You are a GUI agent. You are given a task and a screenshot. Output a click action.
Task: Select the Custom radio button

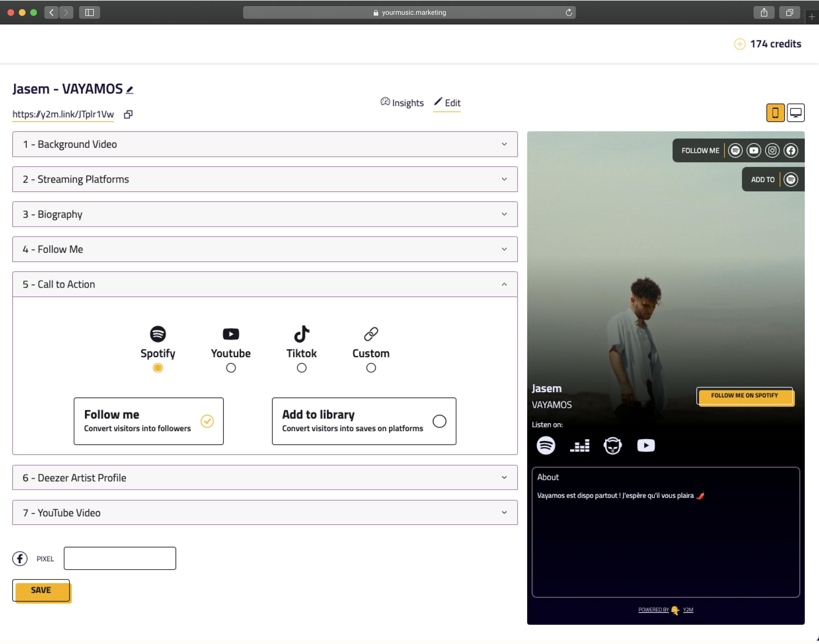coord(371,368)
